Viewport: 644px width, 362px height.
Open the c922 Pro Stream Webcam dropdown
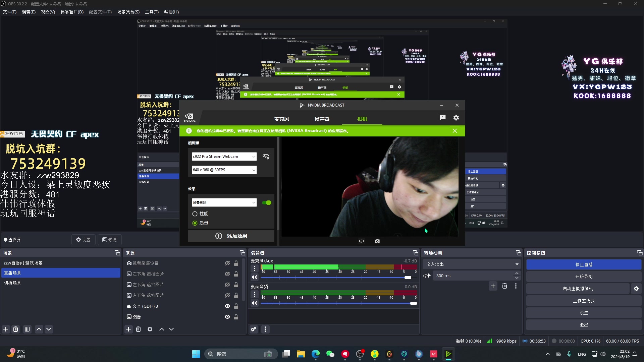pos(224,157)
